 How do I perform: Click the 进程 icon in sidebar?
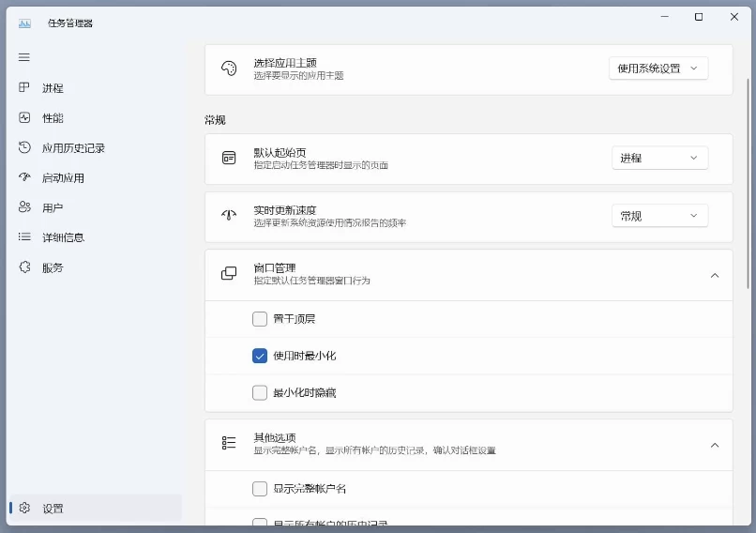24,88
